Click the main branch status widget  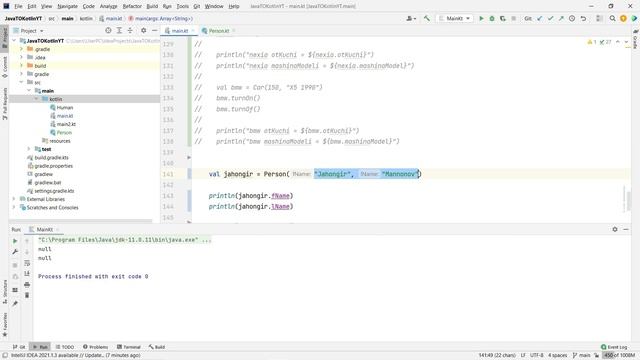[x=581, y=356]
